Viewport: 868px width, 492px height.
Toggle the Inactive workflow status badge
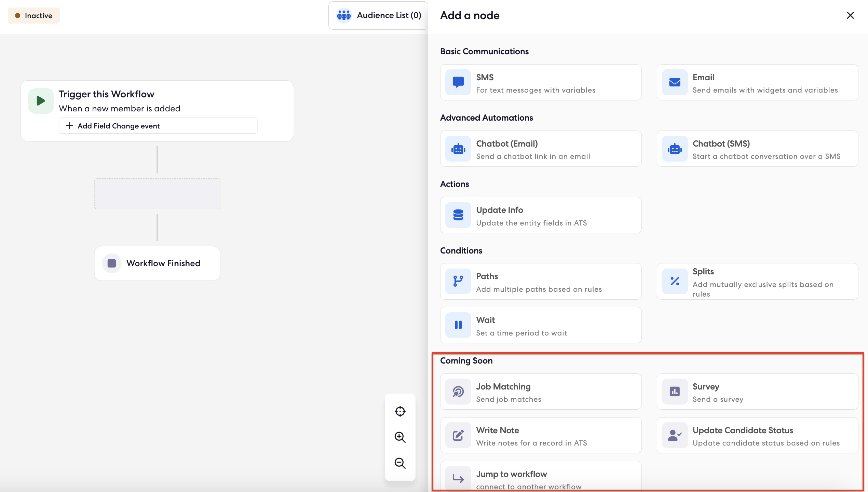tap(33, 15)
